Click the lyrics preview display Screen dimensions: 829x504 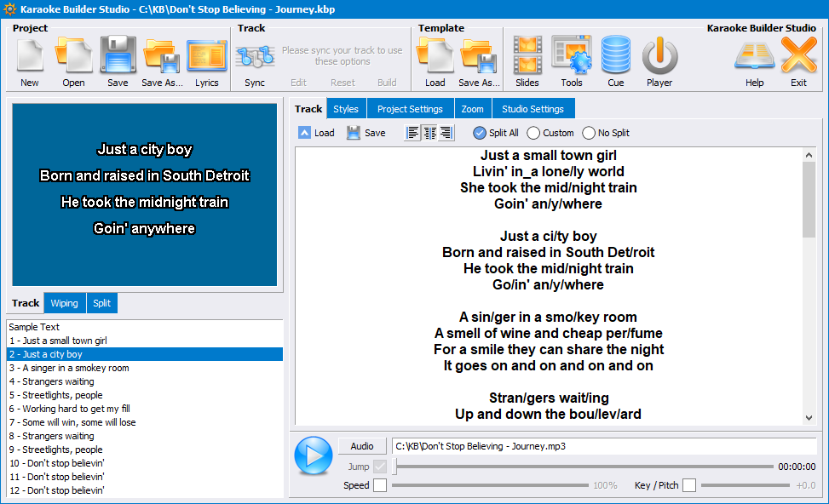[144, 194]
